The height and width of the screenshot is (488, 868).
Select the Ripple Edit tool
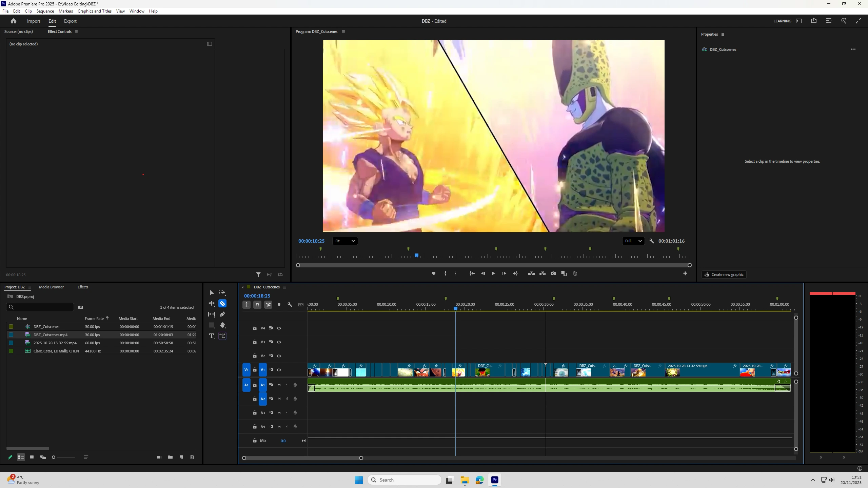pyautogui.click(x=212, y=303)
